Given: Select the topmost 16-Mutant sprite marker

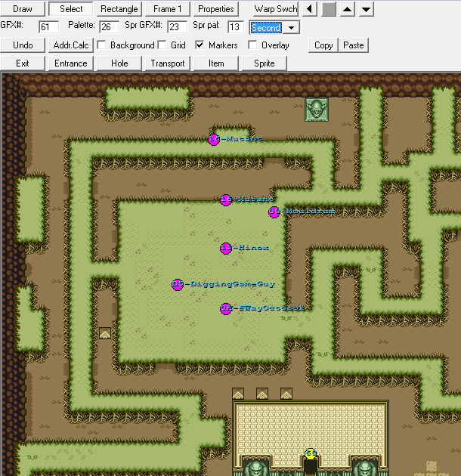Looking at the screenshot, I should tap(214, 139).
